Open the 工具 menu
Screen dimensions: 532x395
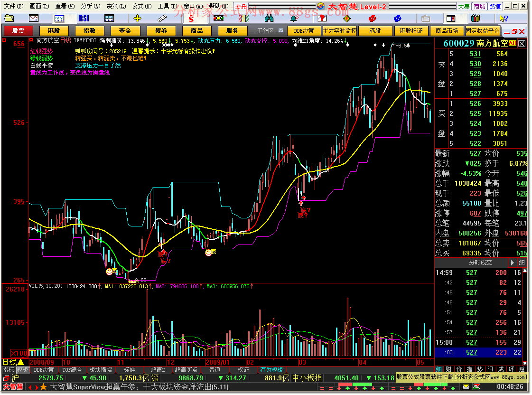[x=168, y=6]
